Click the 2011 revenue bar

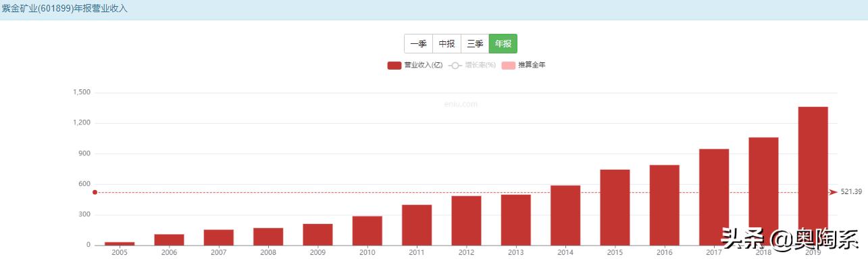(417, 225)
